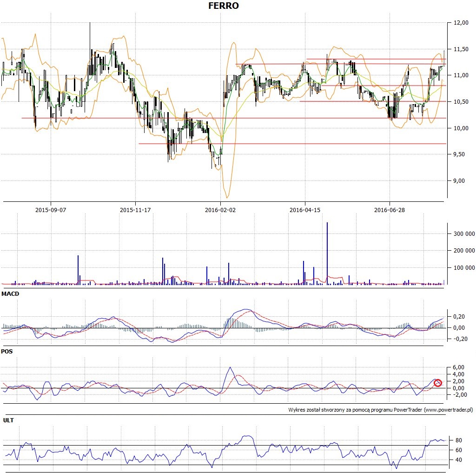Select the 2015-09-07 date label
The width and height of the screenshot is (476, 473).
pyautogui.click(x=51, y=210)
